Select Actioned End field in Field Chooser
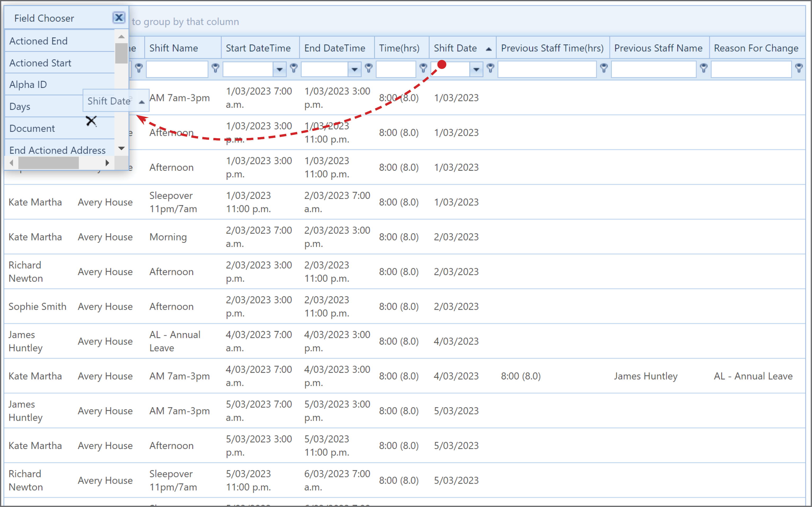The image size is (812, 507). tap(60, 41)
